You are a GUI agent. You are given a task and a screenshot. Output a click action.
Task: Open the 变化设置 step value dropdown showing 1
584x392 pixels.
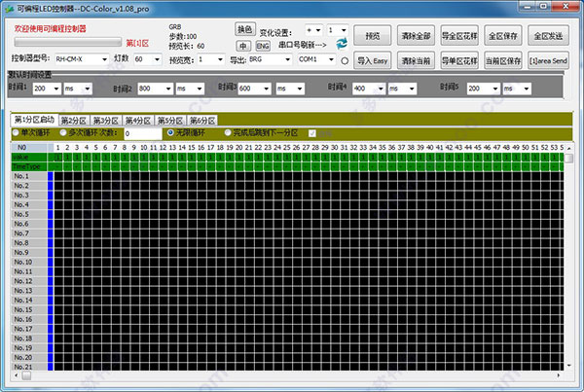coord(344,30)
